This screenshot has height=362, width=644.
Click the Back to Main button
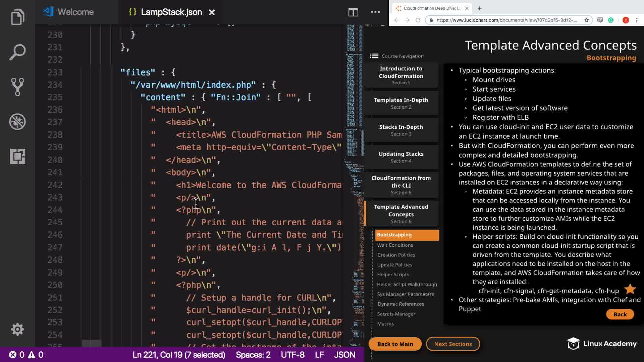[x=395, y=344]
